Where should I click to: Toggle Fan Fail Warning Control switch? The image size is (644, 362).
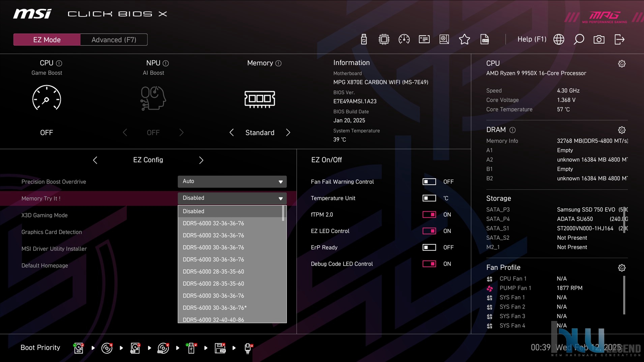coord(429,182)
